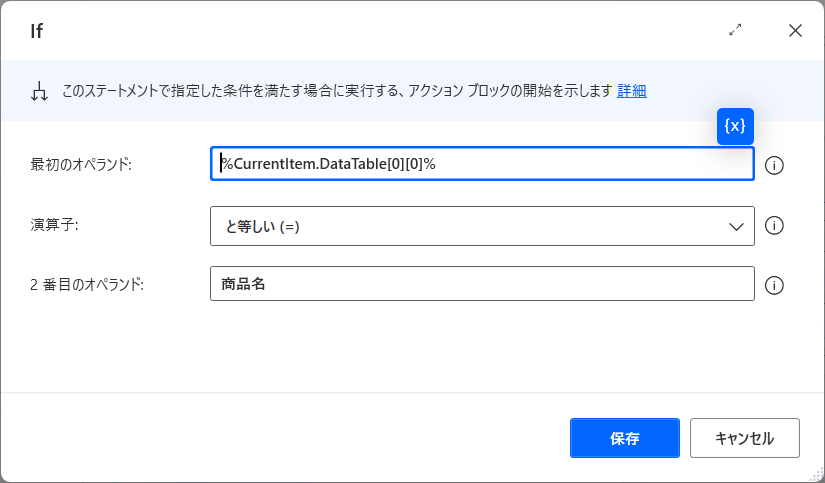Click the blue description banner text
825x483 pixels.
point(337,91)
